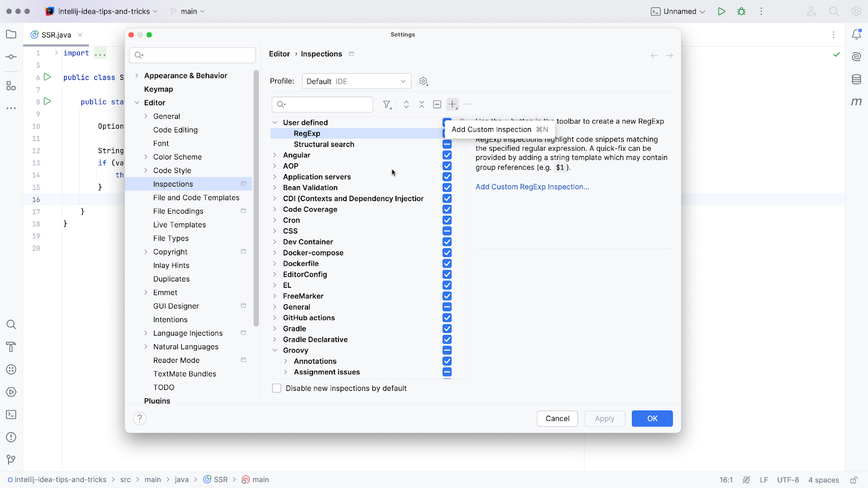Viewport: 868px width, 488px height.
Task: Run the Unnamed configuration with play button
Action: (x=722, y=11)
